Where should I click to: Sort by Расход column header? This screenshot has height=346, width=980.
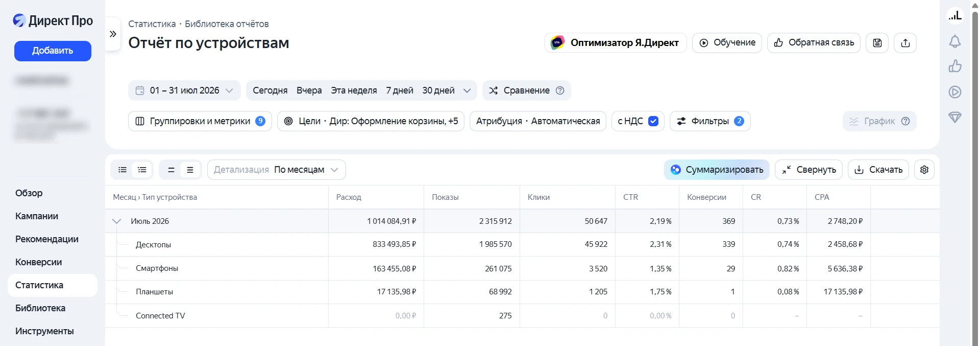point(349,197)
